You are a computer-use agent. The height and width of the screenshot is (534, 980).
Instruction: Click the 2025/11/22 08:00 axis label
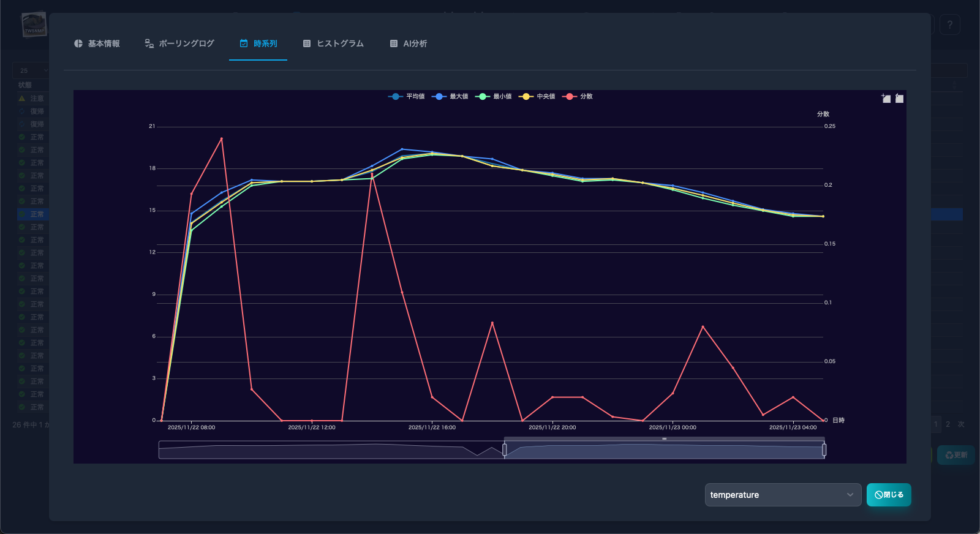tap(191, 427)
